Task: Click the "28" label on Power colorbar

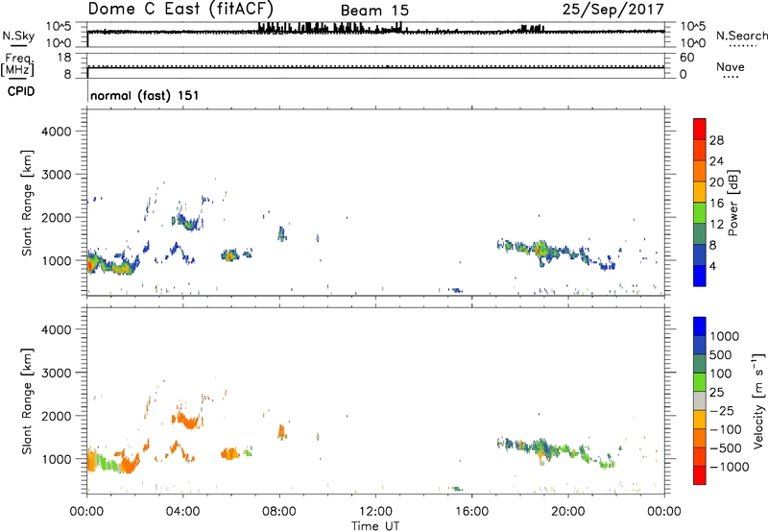Action: (716, 140)
